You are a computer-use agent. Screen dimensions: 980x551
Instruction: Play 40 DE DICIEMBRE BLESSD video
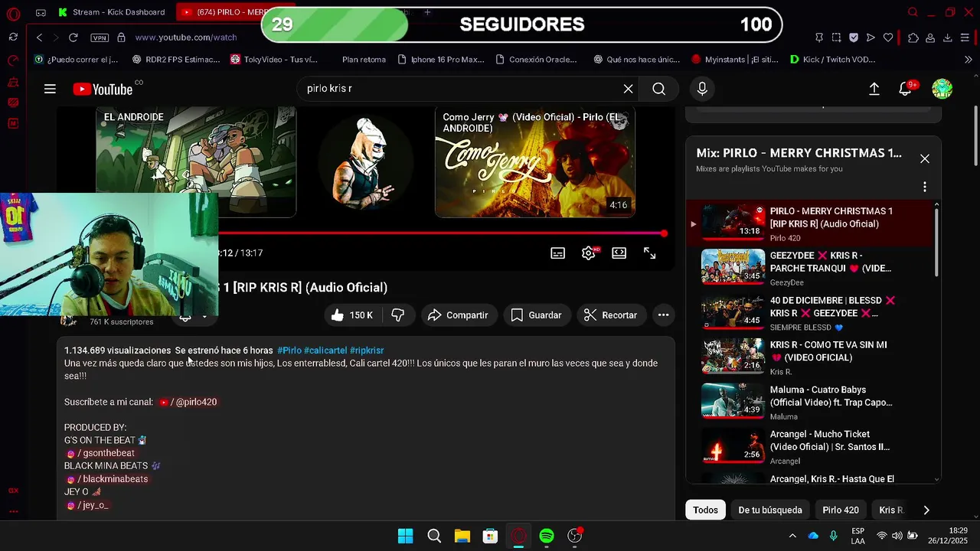(x=810, y=313)
